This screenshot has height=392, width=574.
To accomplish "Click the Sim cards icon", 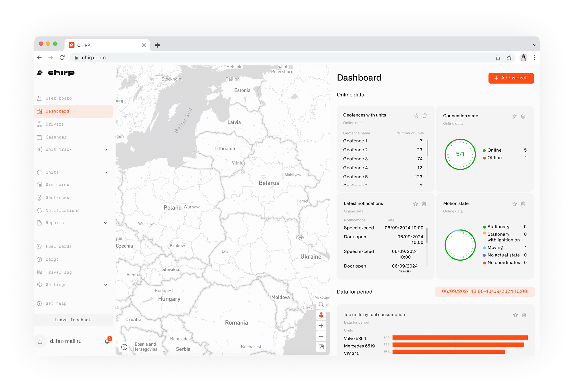I will (x=39, y=185).
